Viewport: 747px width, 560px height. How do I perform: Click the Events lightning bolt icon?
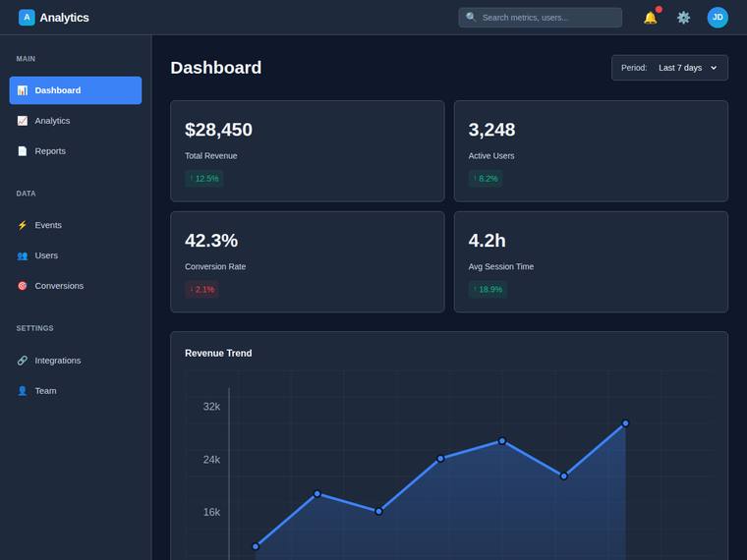point(23,225)
